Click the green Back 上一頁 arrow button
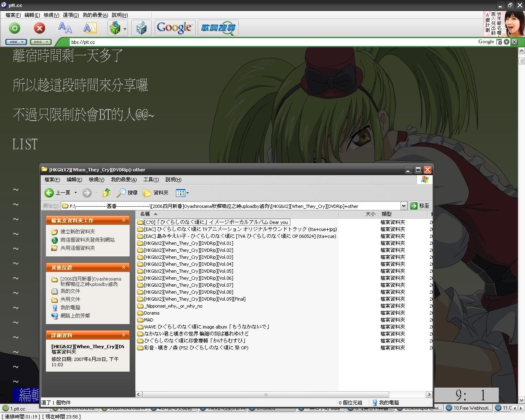The width and height of the screenshot is (525, 420). (57, 193)
